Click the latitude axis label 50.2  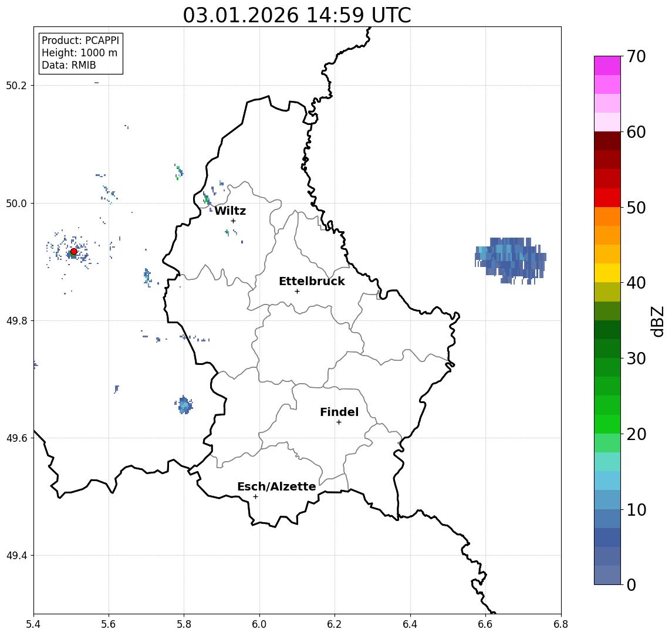tap(16, 85)
